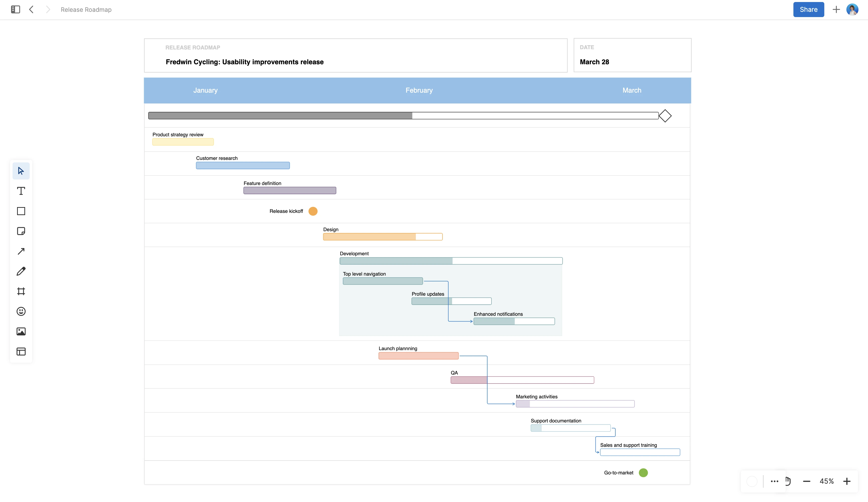Select the arrow pointer tool
This screenshot has width=868, height=502.
(21, 171)
